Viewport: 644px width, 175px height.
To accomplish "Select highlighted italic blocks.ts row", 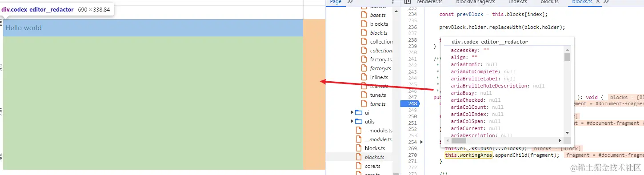I will 359,157.
